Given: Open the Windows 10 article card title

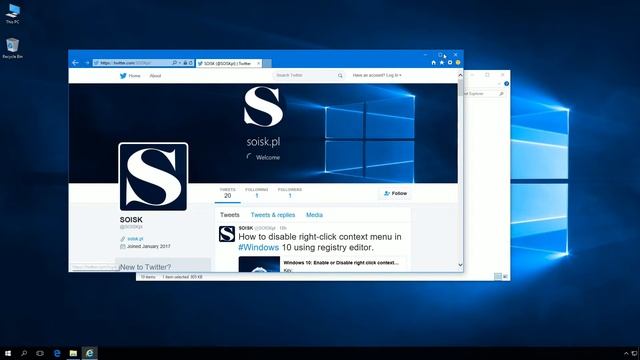Looking at the screenshot, I should click(x=341, y=263).
